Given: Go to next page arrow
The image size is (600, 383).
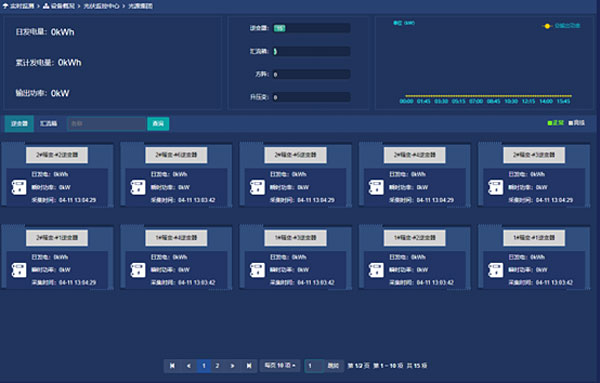Looking at the screenshot, I should tap(232, 366).
